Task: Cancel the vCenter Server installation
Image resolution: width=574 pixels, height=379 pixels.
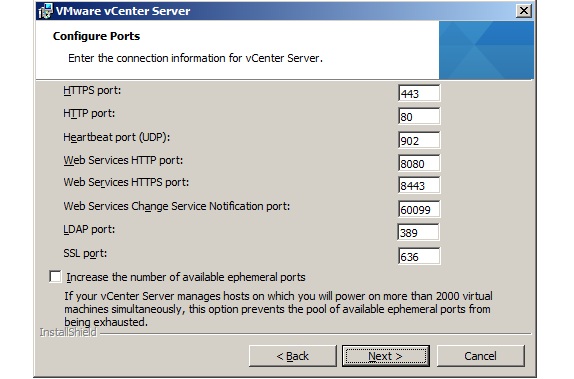Action: tap(481, 356)
